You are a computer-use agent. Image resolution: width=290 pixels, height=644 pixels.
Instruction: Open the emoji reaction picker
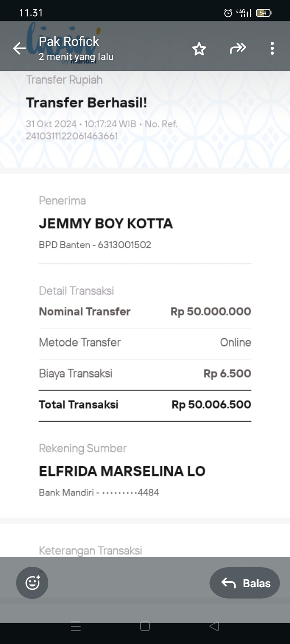(x=32, y=583)
